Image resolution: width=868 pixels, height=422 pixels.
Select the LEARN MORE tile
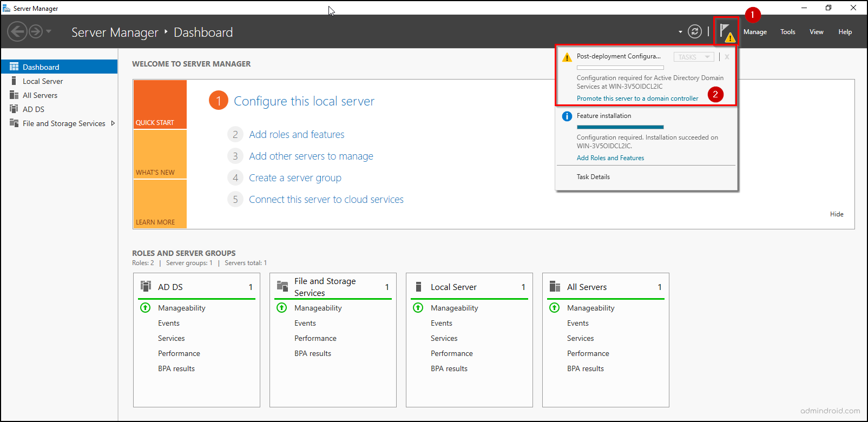coord(160,204)
